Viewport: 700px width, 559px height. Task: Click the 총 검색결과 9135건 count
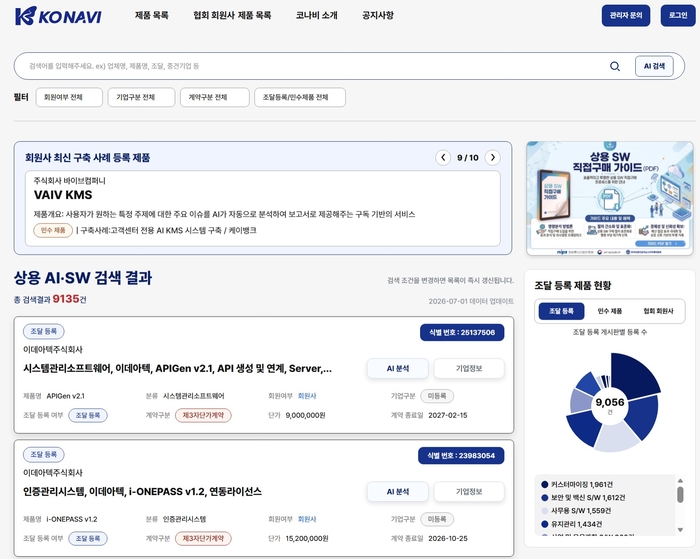click(50, 299)
